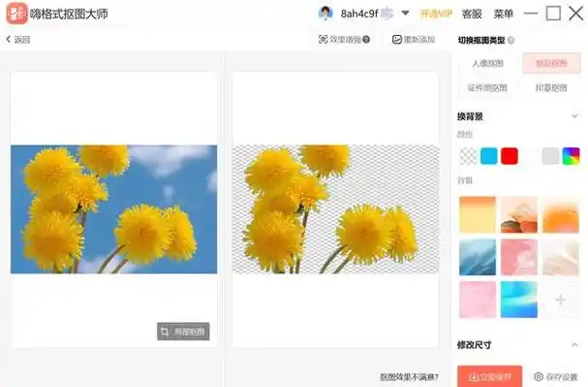
Task: Select the 人像抠图 portrait cutout type
Action: coord(487,63)
